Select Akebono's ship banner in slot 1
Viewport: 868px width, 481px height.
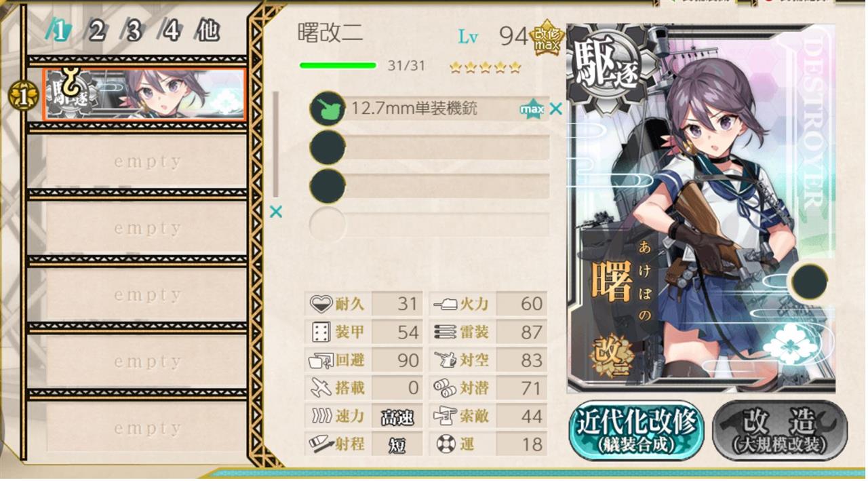[144, 94]
